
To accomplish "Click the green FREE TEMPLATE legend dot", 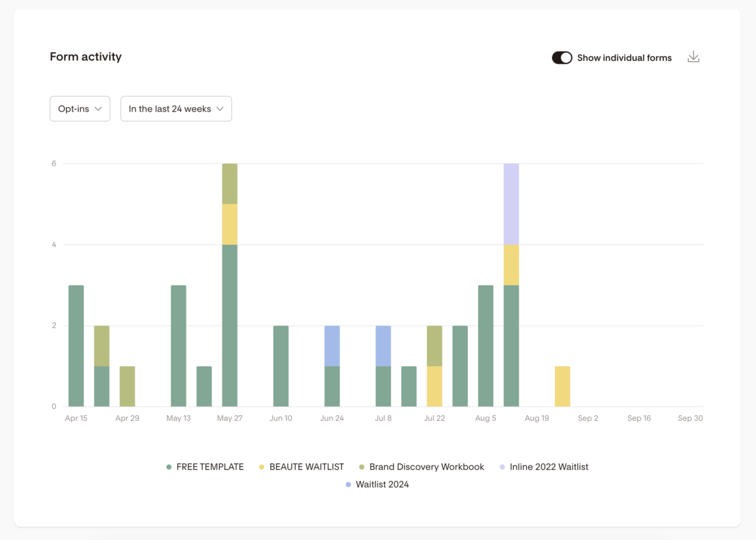I will tap(169, 467).
